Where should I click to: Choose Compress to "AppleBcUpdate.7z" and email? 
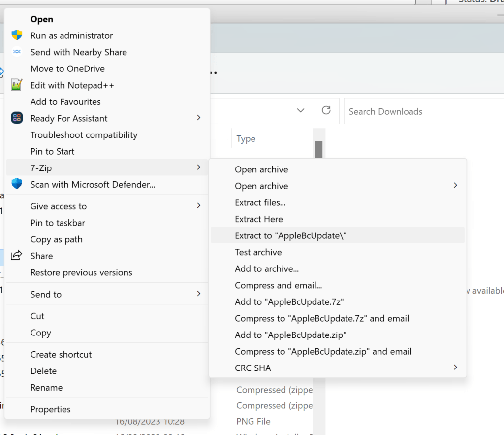tap(338, 319)
